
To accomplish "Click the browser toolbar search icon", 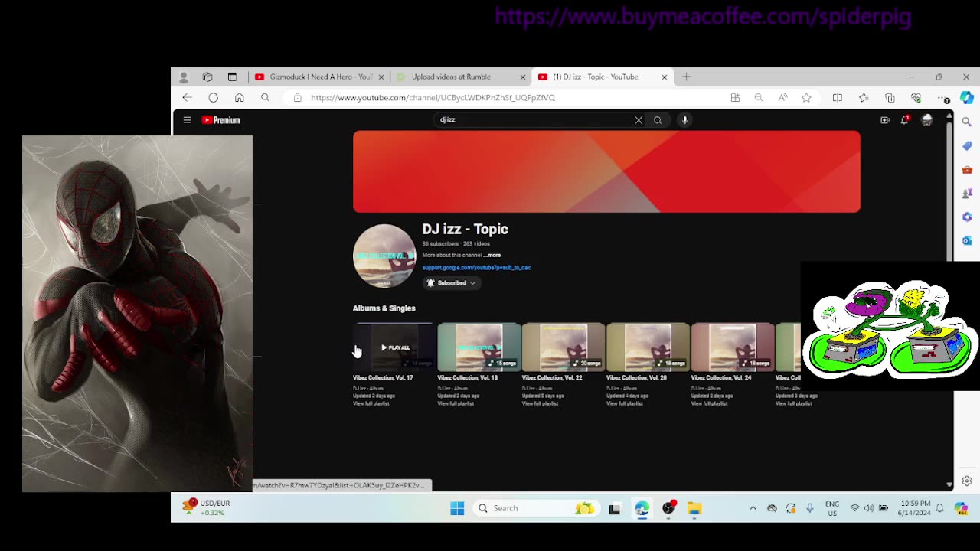I will tap(266, 97).
